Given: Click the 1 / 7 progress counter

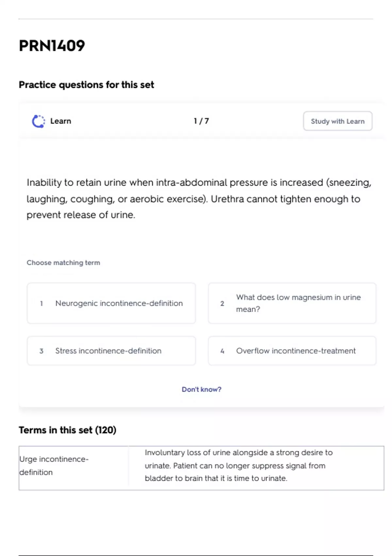Looking at the screenshot, I should pyautogui.click(x=201, y=121).
